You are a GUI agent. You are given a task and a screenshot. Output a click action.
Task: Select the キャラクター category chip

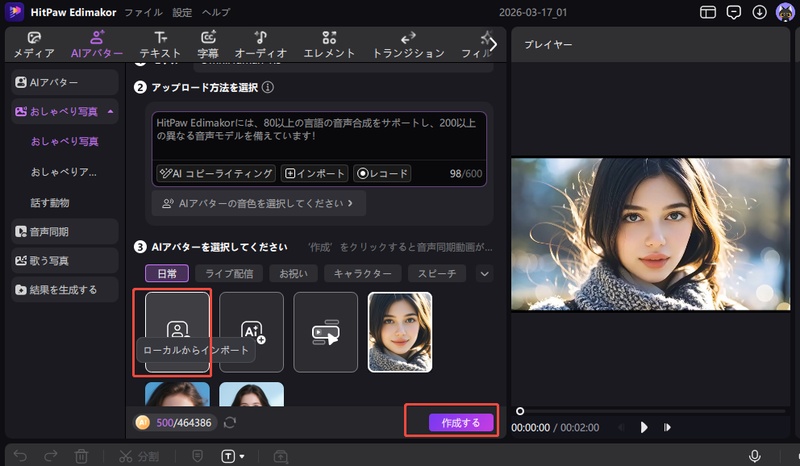(x=363, y=274)
